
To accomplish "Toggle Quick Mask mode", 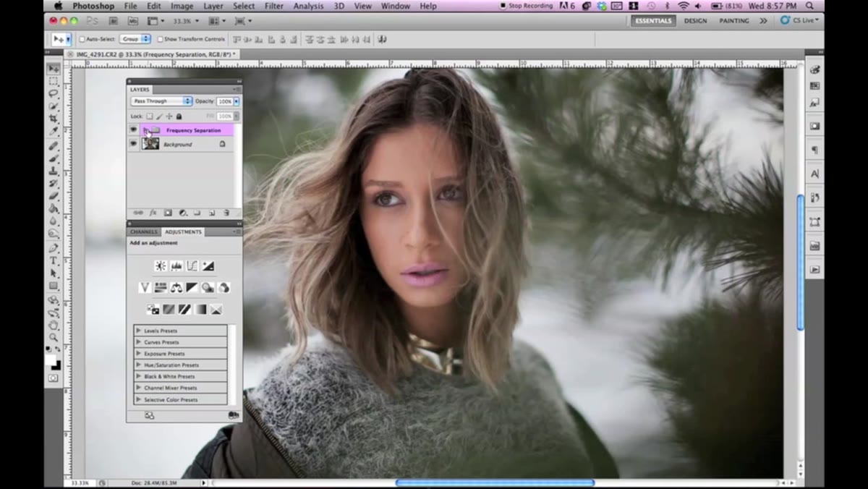I will tap(54, 378).
